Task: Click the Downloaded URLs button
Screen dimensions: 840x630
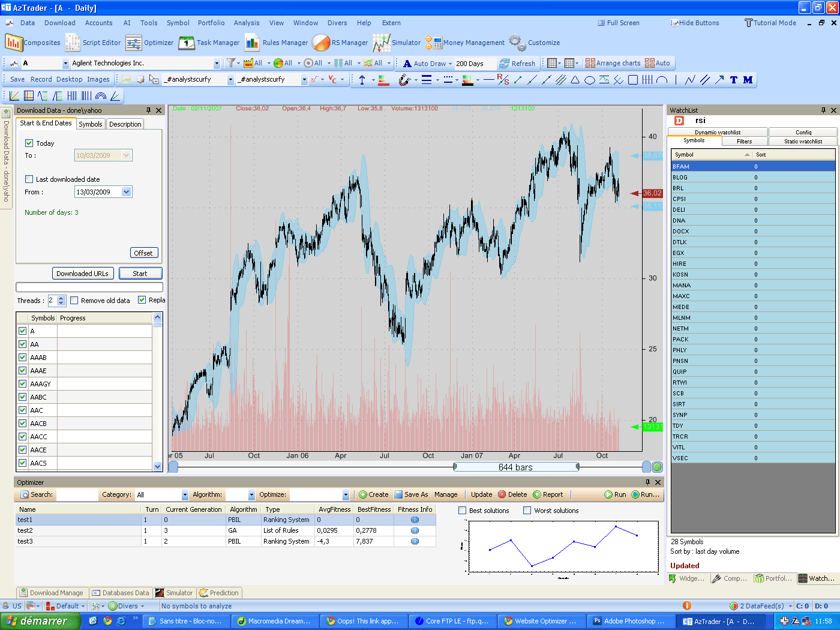Action: [83, 273]
